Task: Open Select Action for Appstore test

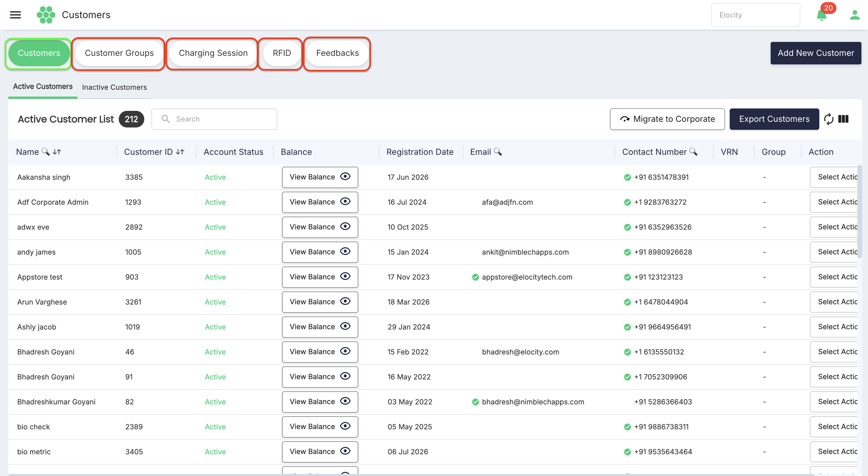Action: [834, 277]
